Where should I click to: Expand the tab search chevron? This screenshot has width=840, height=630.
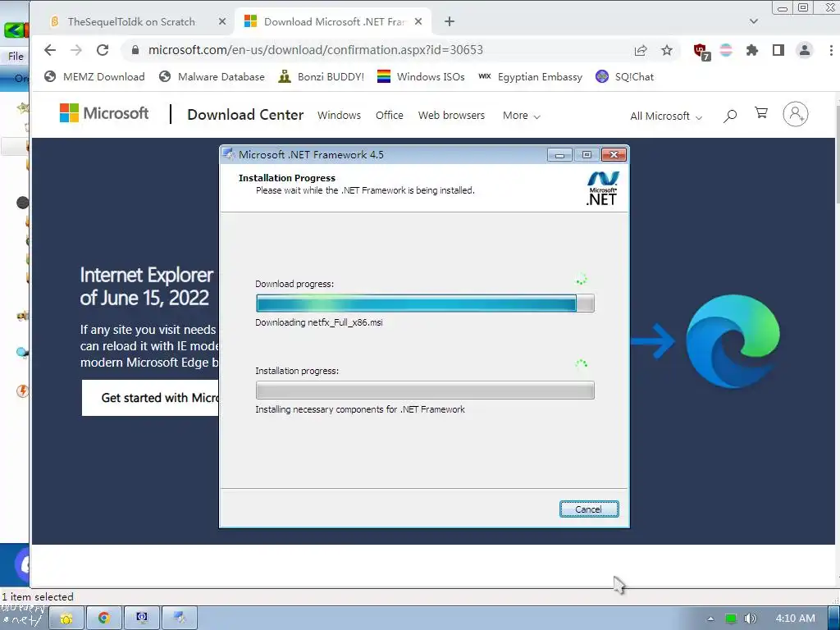(754, 21)
